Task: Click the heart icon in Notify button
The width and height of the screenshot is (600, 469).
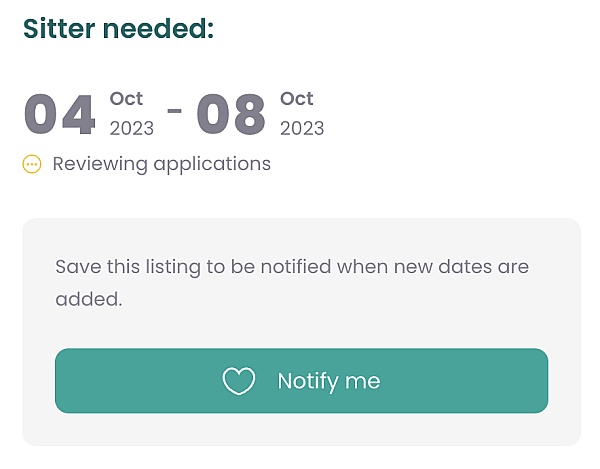Action: coord(239,381)
